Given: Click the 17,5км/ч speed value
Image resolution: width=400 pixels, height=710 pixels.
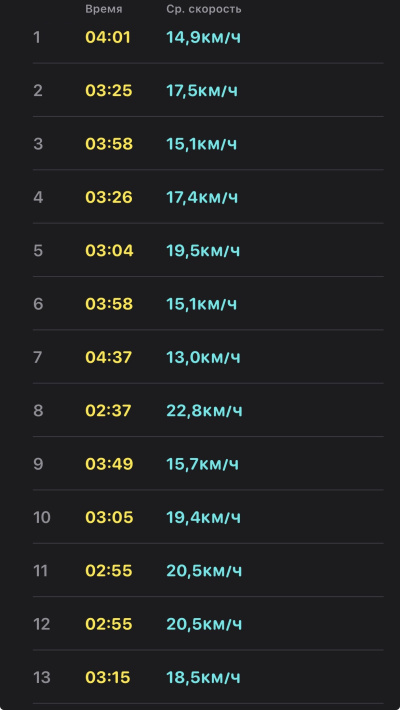Looking at the screenshot, I should (x=202, y=91).
